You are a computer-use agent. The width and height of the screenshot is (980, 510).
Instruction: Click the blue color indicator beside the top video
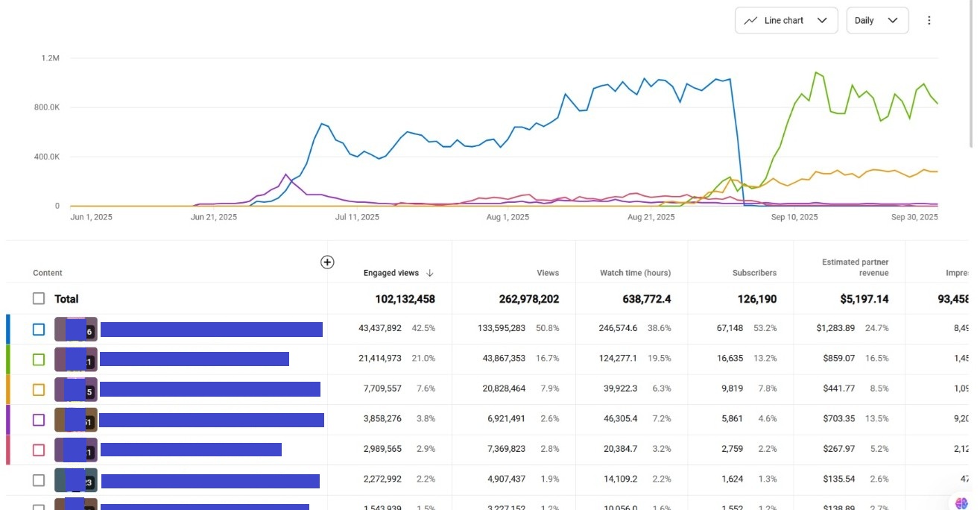[8, 328]
